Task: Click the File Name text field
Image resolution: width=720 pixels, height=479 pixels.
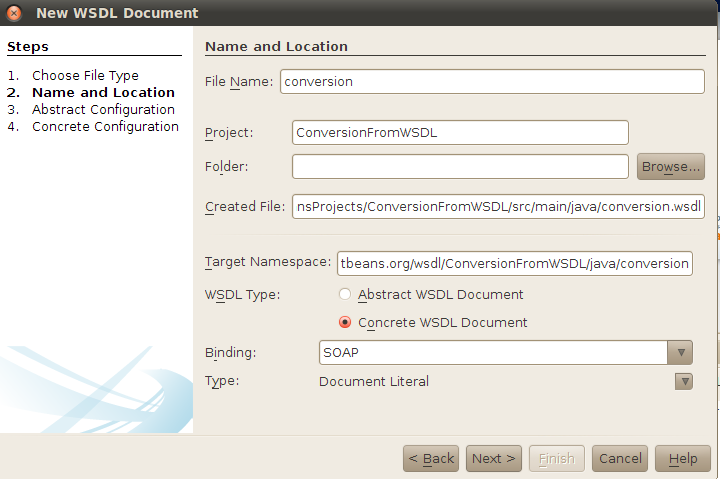Action: pos(492,81)
